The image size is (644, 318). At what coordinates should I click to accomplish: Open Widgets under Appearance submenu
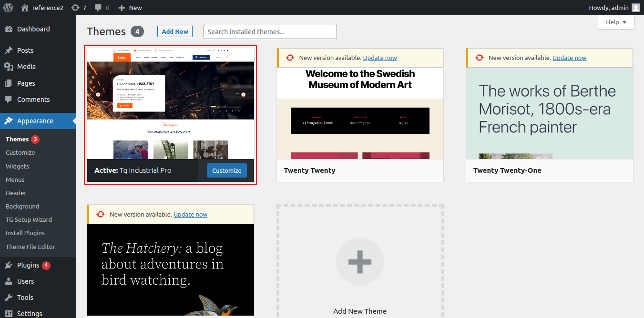(17, 166)
